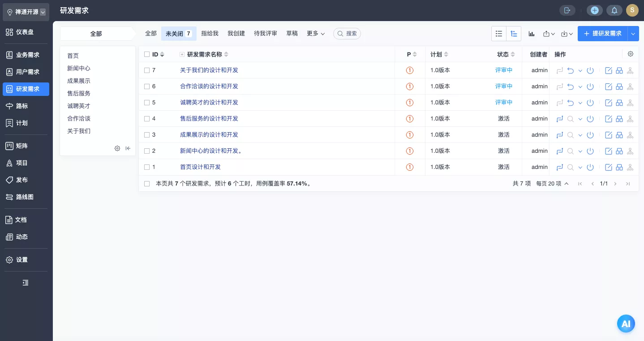Image resolution: width=644 pixels, height=341 pixels.
Task: Tick the select-all checkbox in ID header
Action: pos(147,54)
